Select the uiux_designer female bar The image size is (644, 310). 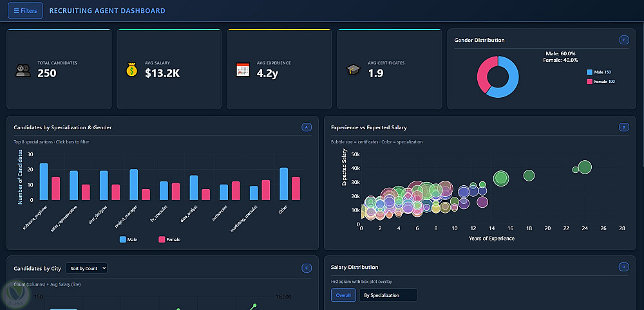[116, 192]
